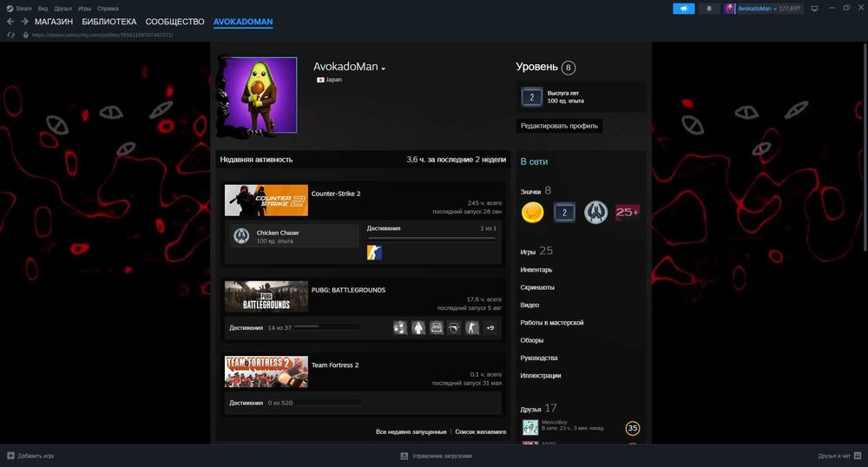This screenshot has width=868, height=467.
Task: Open the PUBG: BATTLEGROUNDS banner image
Action: (x=266, y=297)
